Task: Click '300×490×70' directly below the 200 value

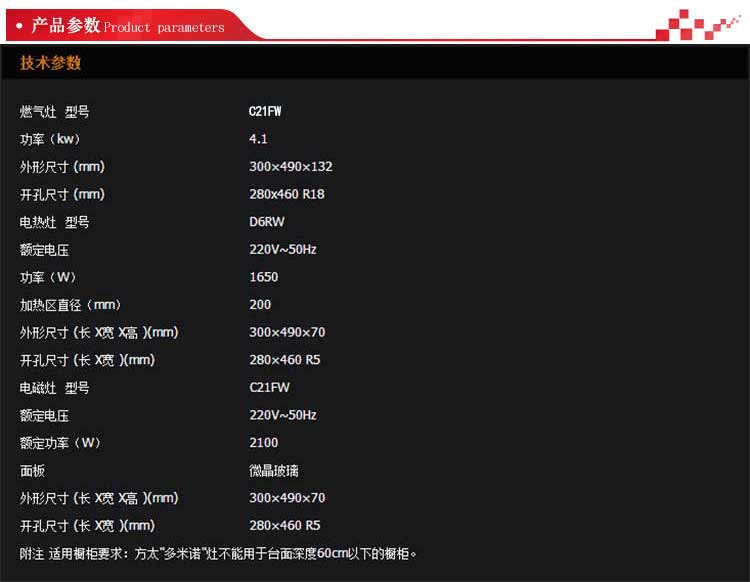Action: [x=287, y=332]
